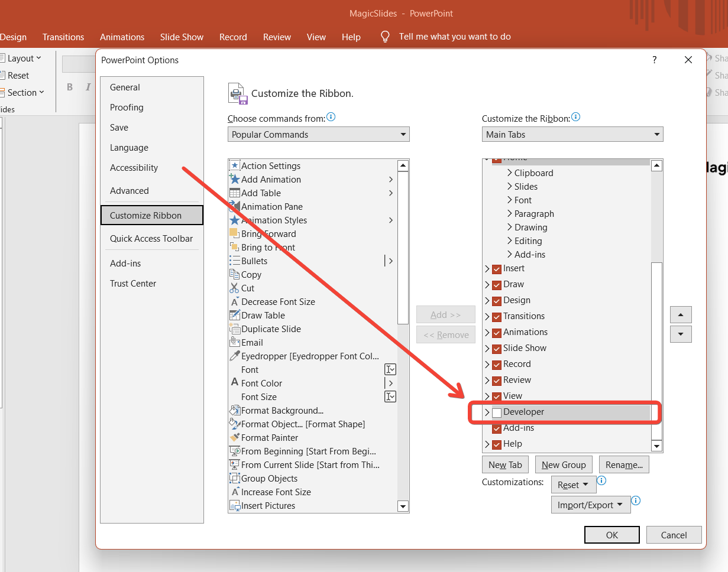Select the Add Table icon
Image resolution: width=728 pixels, height=572 pixels.
coord(235,193)
